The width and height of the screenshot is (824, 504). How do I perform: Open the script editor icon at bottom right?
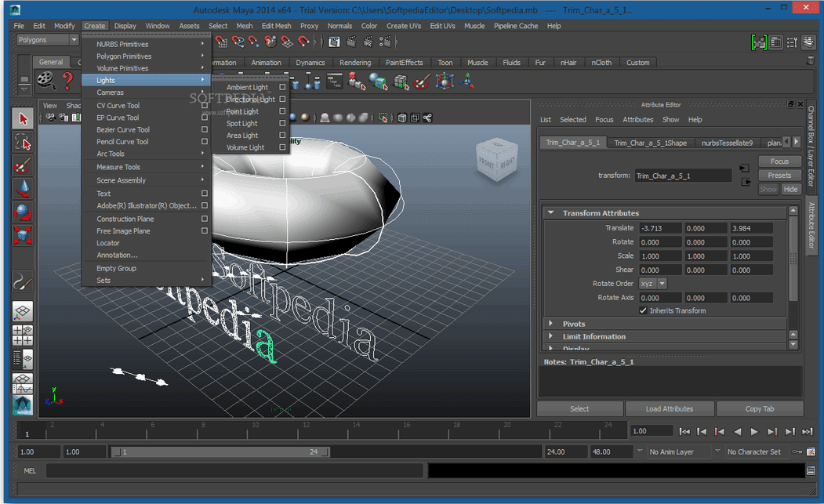point(811,470)
